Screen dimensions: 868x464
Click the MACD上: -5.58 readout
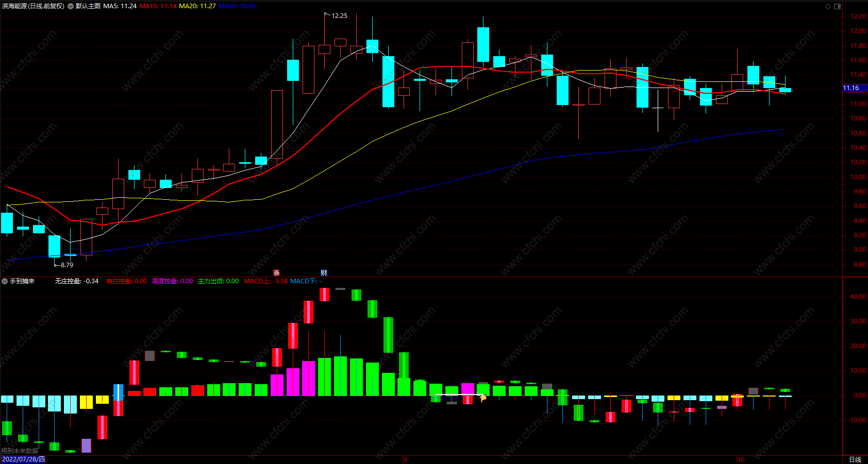[x=266, y=281]
